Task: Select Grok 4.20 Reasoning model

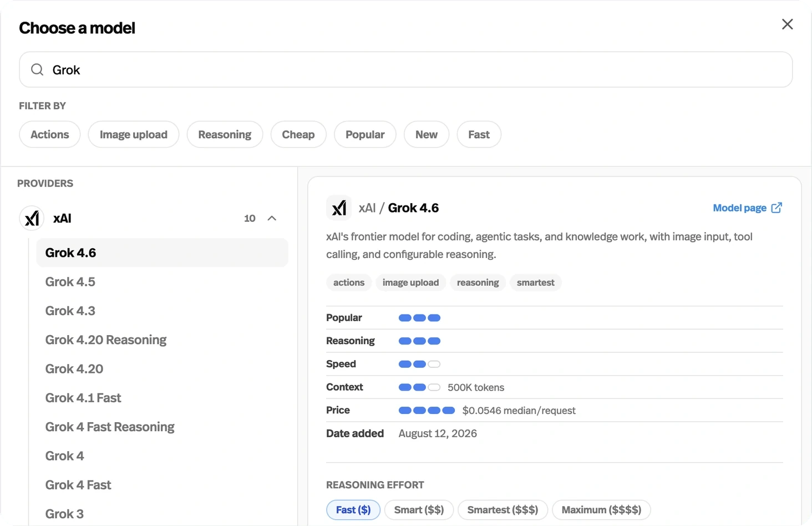Action: 163,340
